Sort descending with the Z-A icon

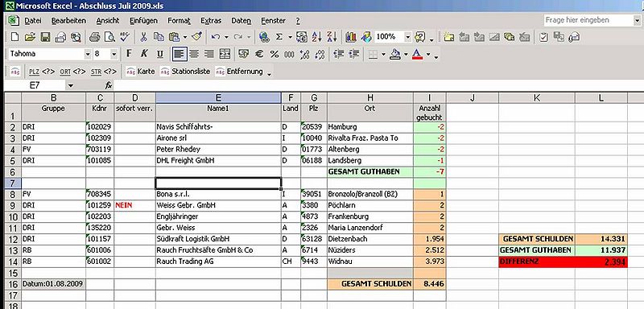coord(332,37)
